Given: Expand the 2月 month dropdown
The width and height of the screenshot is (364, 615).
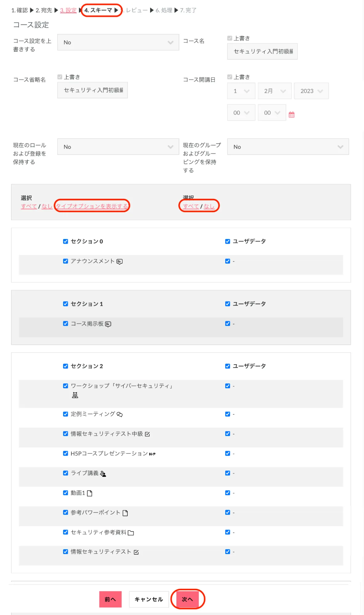Looking at the screenshot, I should (x=274, y=91).
